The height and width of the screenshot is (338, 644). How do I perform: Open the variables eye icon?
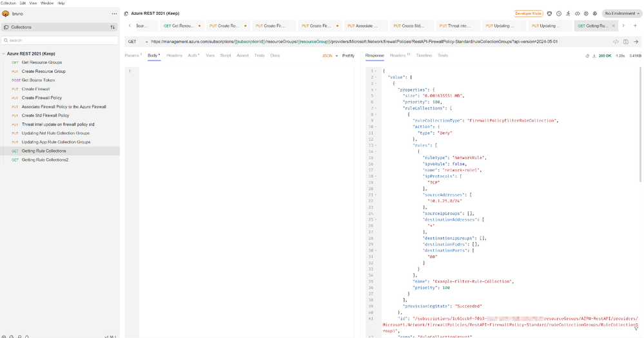point(577,14)
